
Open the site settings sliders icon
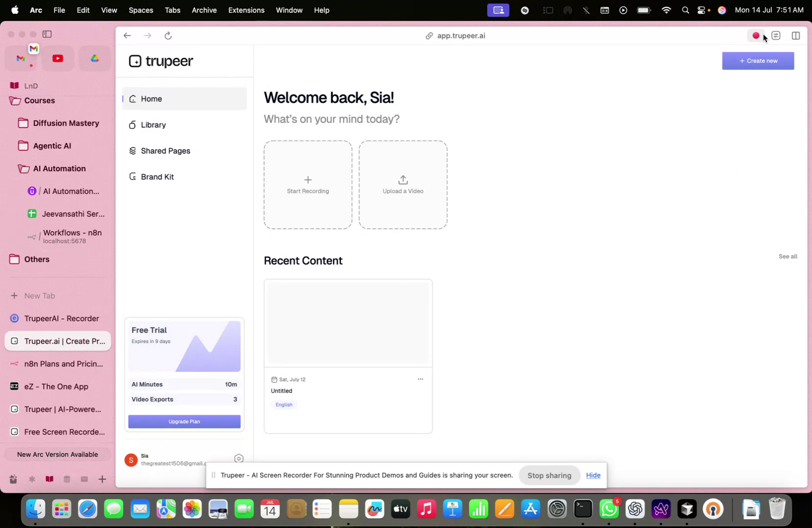pos(776,35)
